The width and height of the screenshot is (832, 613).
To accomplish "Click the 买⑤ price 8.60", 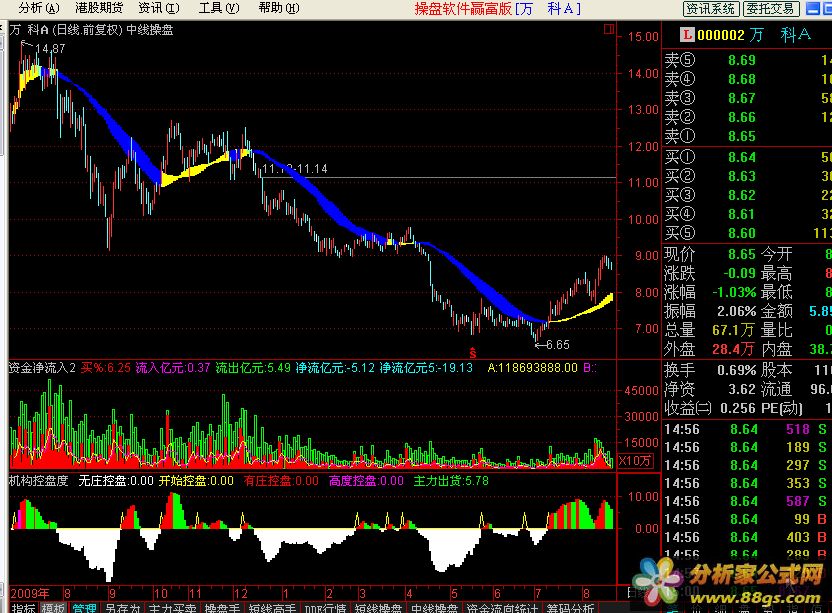I will (x=742, y=234).
